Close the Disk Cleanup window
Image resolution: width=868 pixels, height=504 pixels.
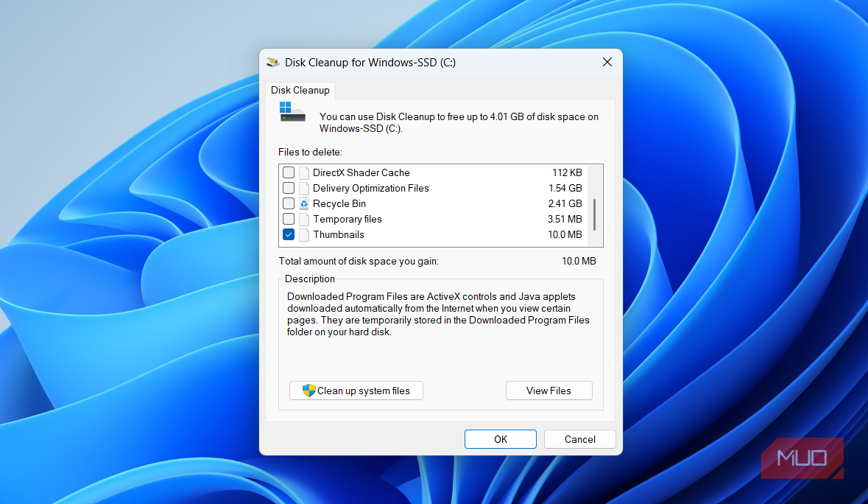tap(607, 62)
